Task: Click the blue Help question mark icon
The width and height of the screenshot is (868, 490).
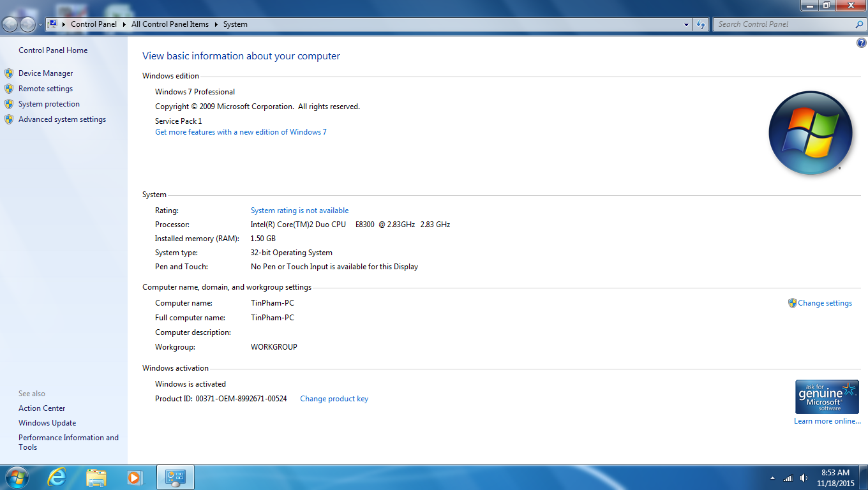Action: (x=861, y=43)
